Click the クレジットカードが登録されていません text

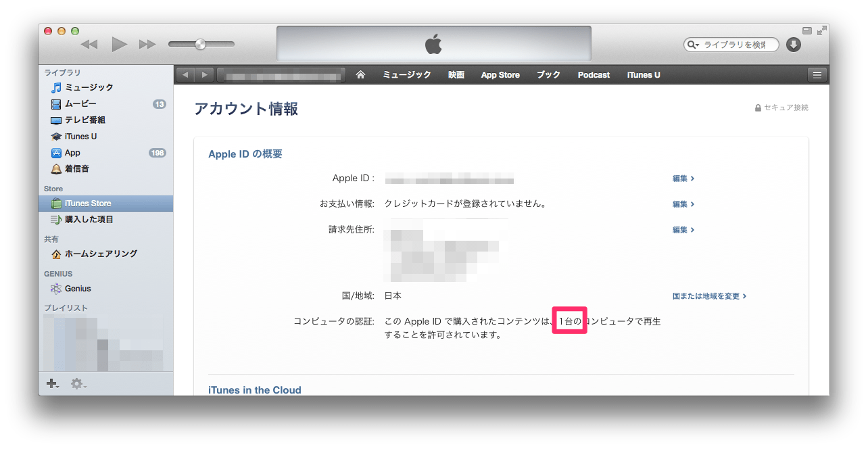click(x=465, y=204)
